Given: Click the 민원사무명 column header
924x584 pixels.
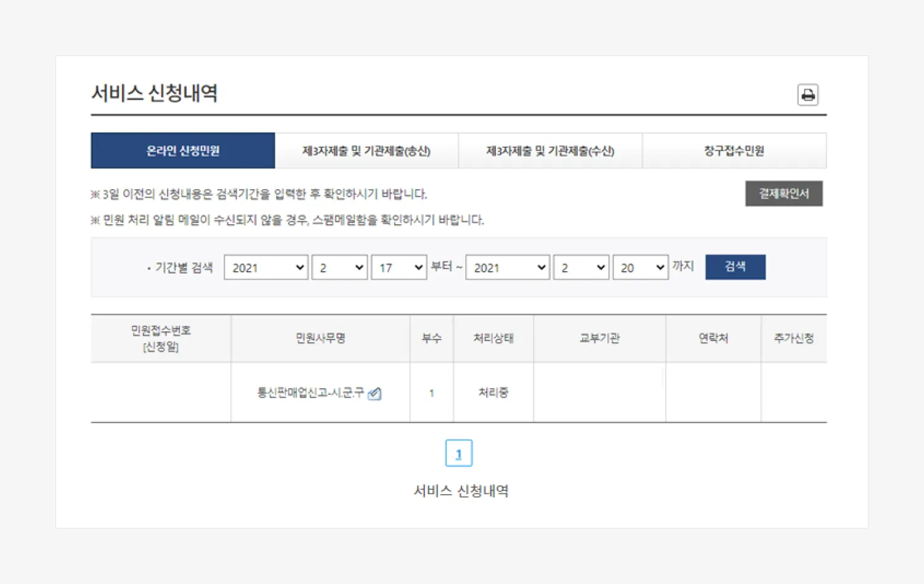Looking at the screenshot, I should 320,338.
